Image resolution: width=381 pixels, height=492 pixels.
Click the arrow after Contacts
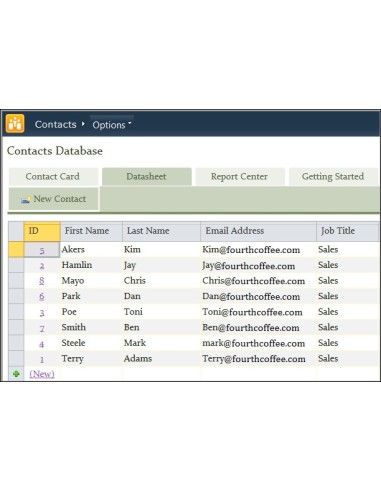pos(83,124)
